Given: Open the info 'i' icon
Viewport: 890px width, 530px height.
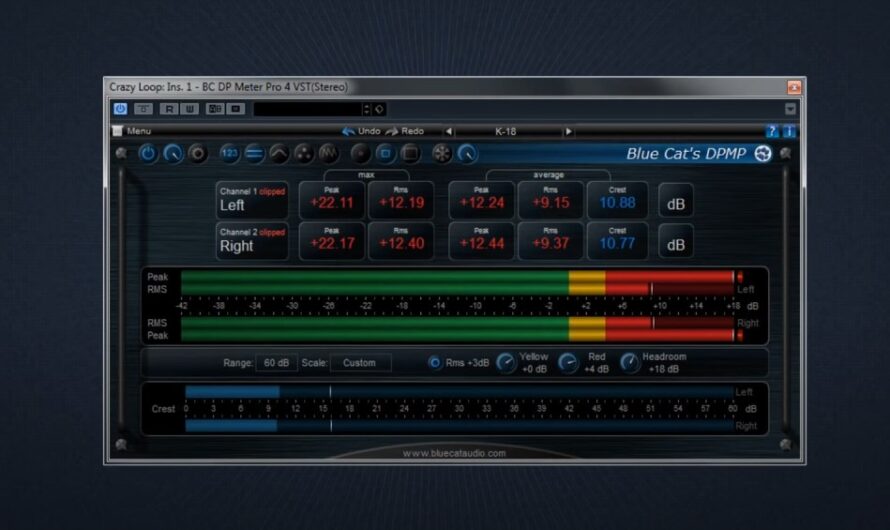Looking at the screenshot, I should 789,131.
